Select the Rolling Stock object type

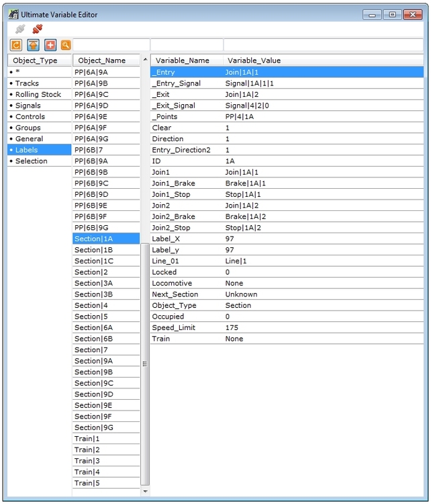point(38,95)
